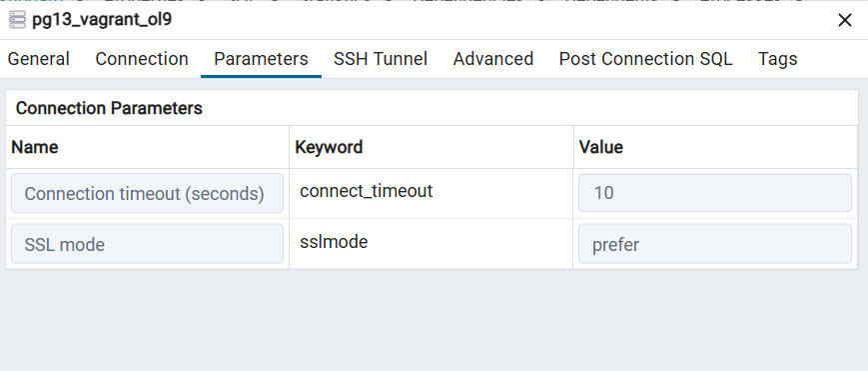The width and height of the screenshot is (868, 371).
Task: Open the Connection timeout (seconds) name dropdown
Action: [x=147, y=194]
